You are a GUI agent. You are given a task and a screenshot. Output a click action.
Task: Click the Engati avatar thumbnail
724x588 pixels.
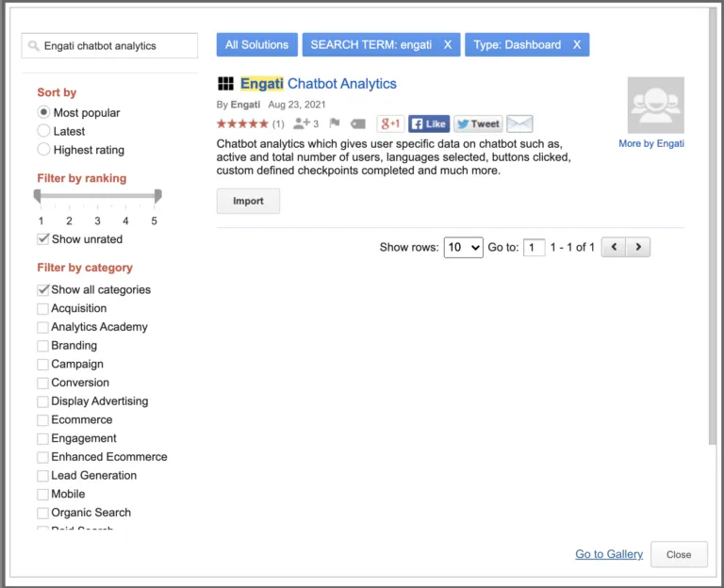coord(656,106)
